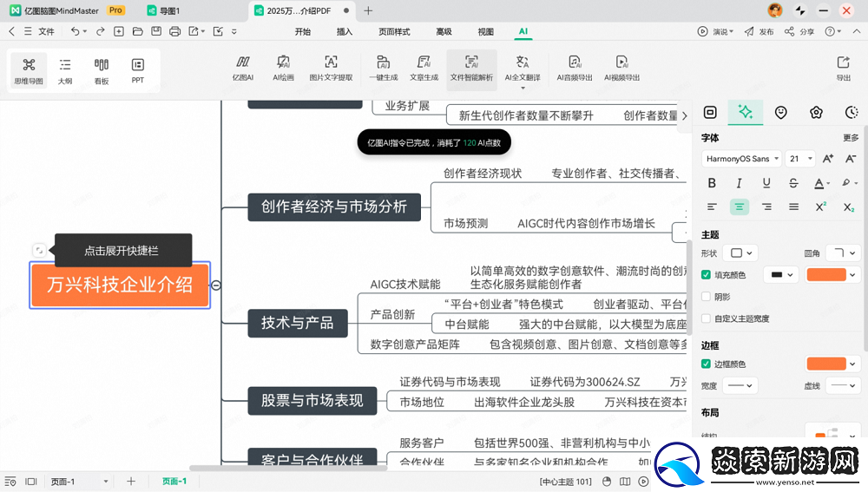Screen dimensions: 868x492
Task: Check 自定义主题宽度 option
Action: pyautogui.click(x=706, y=318)
